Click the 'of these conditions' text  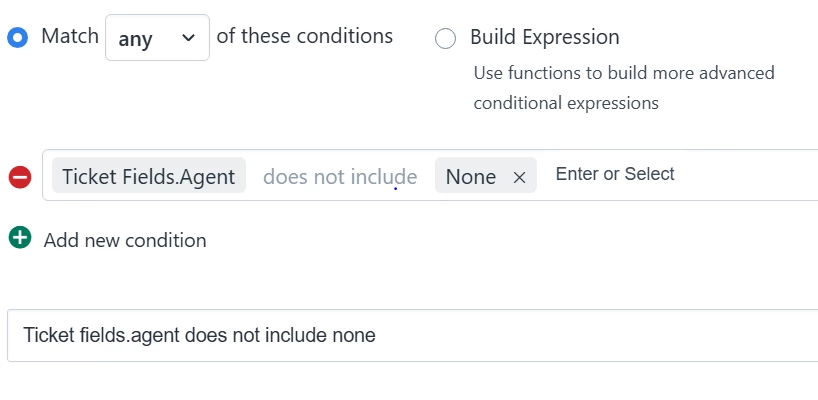(305, 36)
